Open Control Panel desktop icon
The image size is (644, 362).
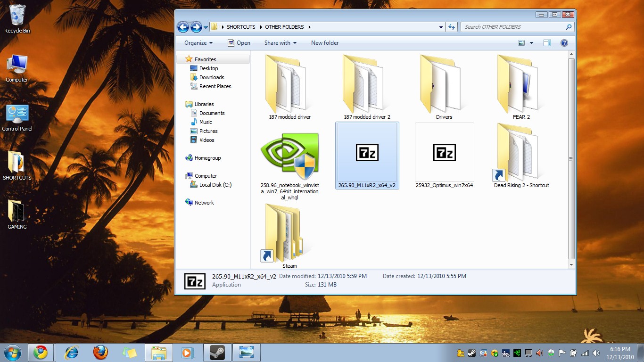(17, 118)
